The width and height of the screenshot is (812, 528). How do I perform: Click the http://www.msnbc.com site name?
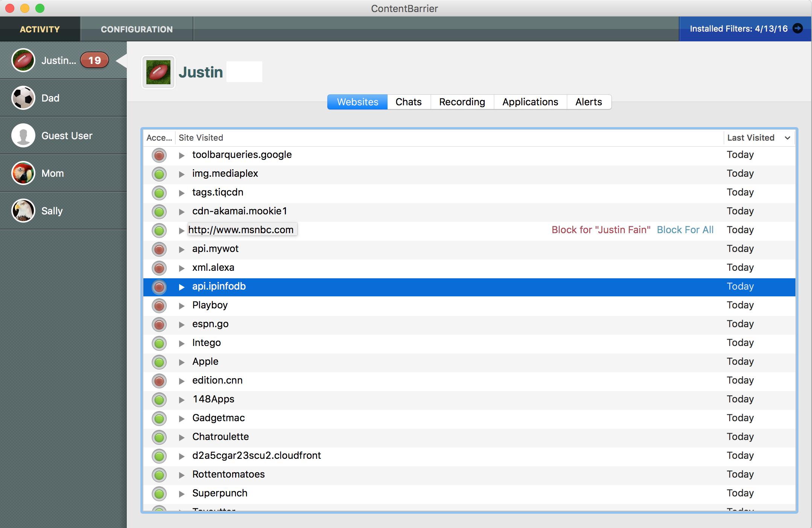pos(241,230)
